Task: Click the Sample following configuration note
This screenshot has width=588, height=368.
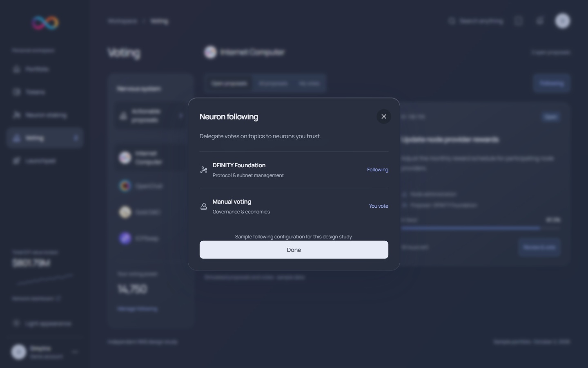Action: coord(294,237)
